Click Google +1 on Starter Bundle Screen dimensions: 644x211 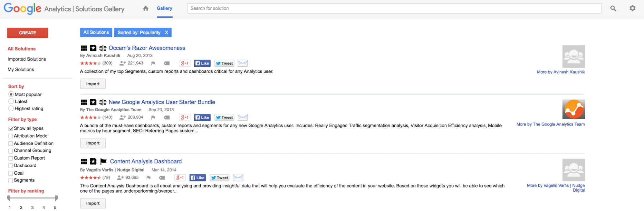pyautogui.click(x=185, y=117)
